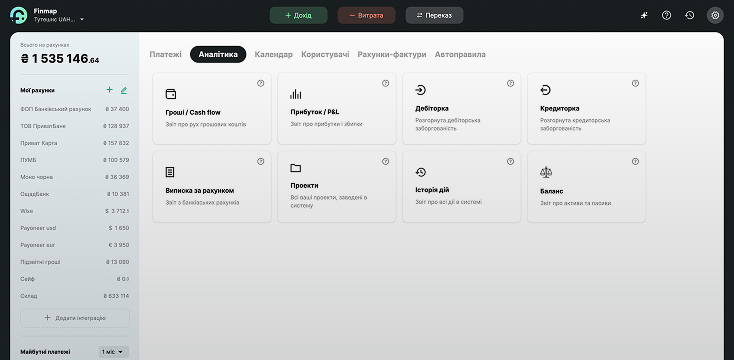
Task: Switch to the Автоправила tab
Action: tap(460, 54)
